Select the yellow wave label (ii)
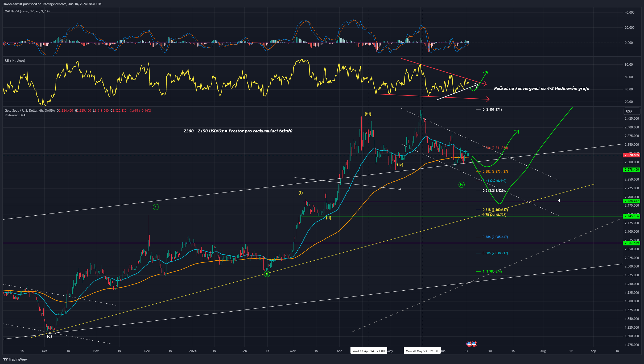Viewport: 644px width, 364px height. click(x=329, y=218)
